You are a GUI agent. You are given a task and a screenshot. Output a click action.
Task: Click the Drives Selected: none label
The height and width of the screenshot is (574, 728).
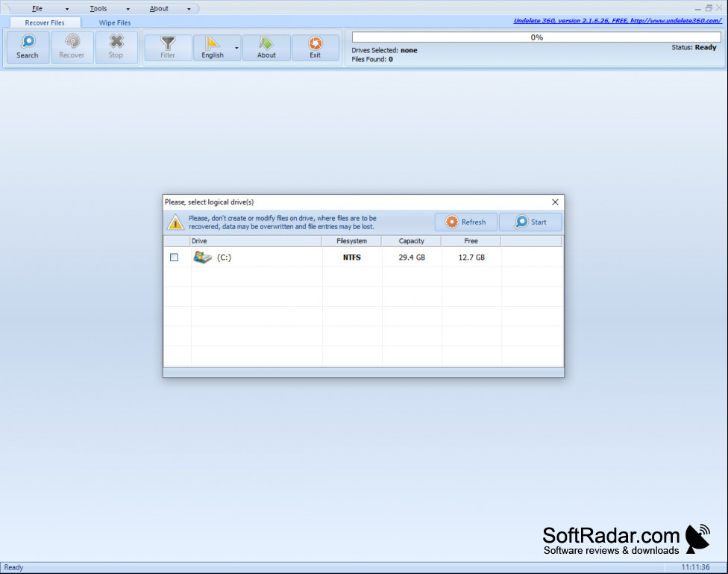(x=384, y=50)
